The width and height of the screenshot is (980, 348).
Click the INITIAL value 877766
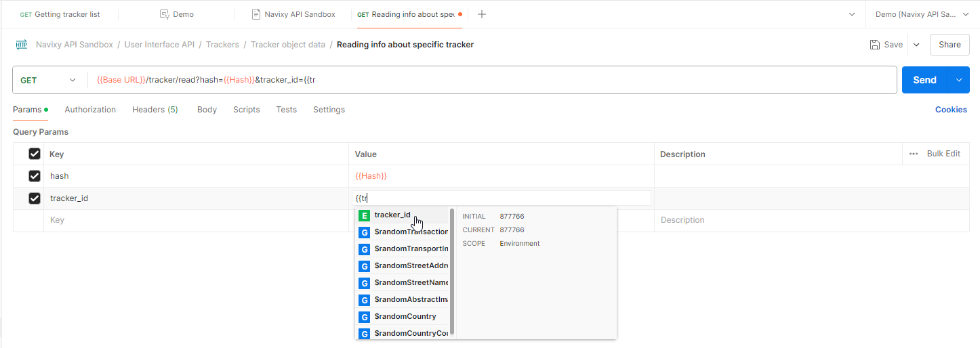tap(512, 217)
